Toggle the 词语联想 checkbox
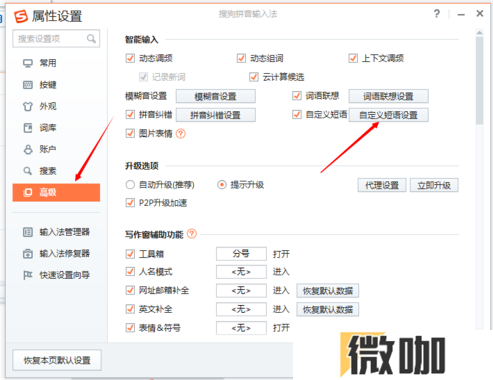 tap(297, 96)
